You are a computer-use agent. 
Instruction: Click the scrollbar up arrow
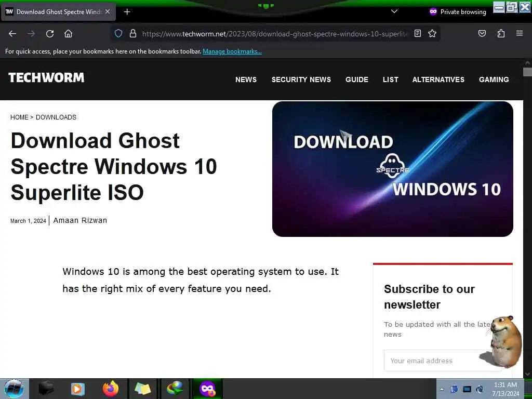tap(527, 63)
